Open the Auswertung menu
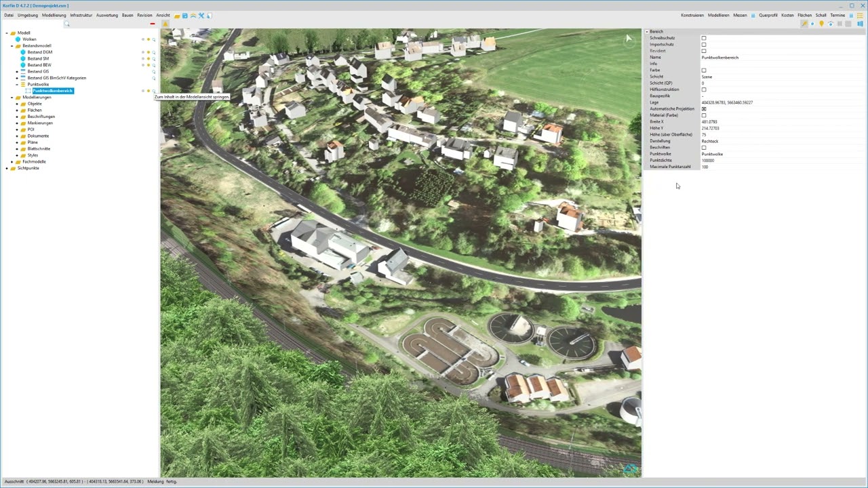 click(x=107, y=15)
